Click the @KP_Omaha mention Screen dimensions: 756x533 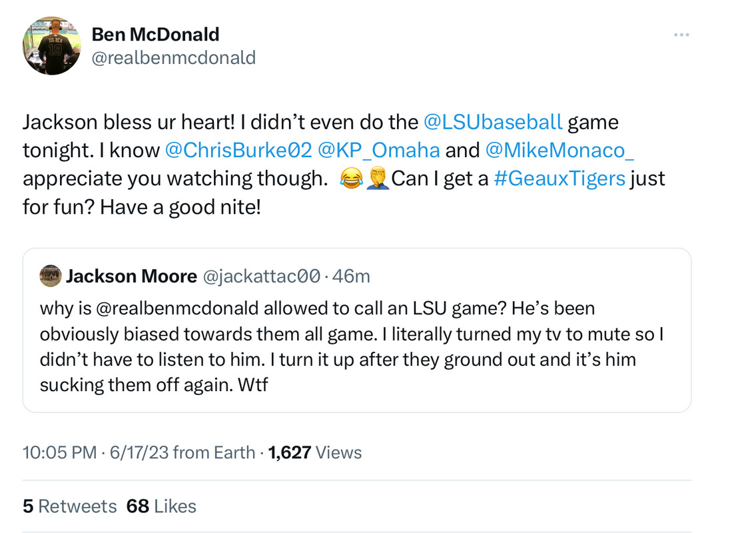tap(378, 150)
